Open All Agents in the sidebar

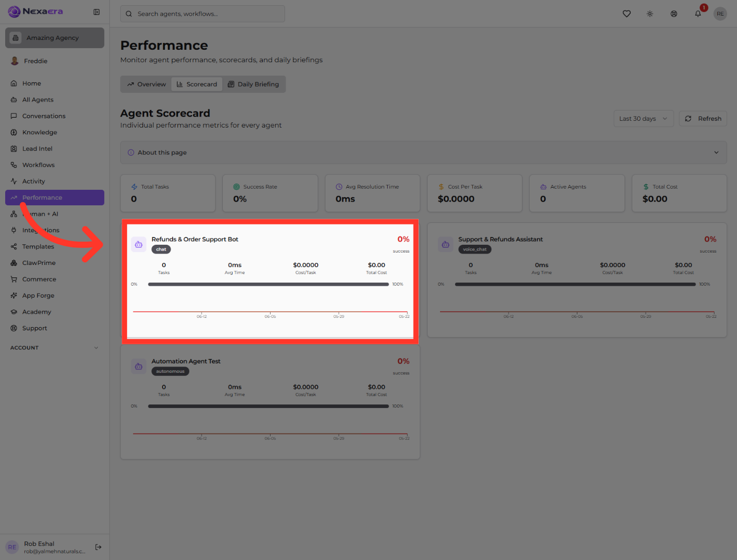pyautogui.click(x=54, y=100)
